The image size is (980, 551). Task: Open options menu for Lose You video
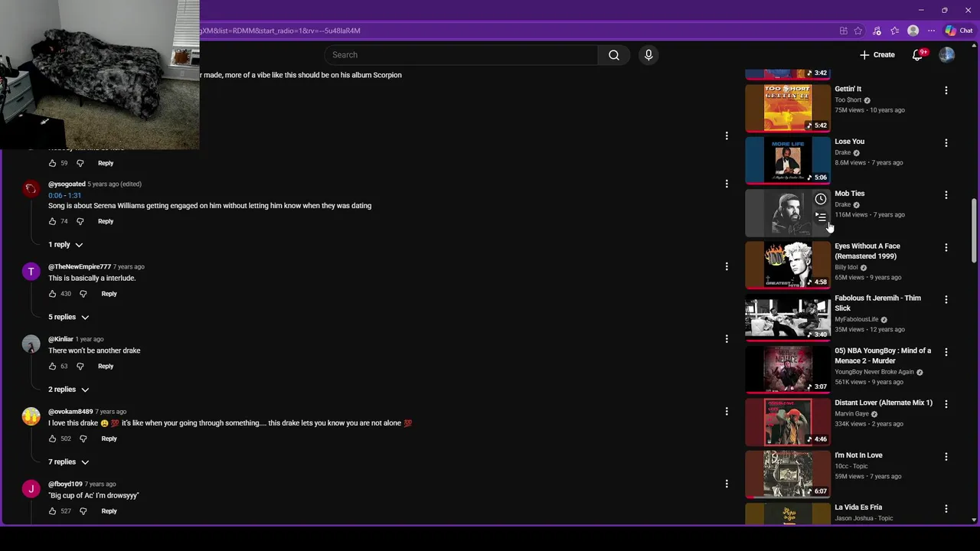tap(946, 143)
